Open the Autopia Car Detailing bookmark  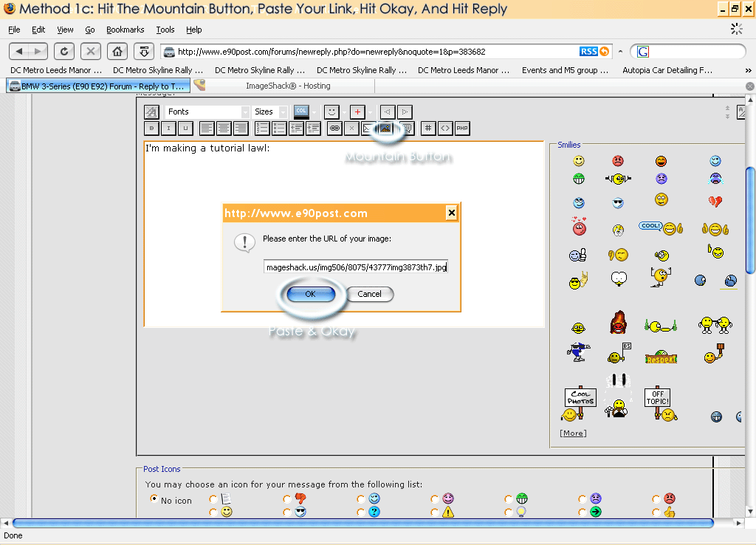coord(667,70)
